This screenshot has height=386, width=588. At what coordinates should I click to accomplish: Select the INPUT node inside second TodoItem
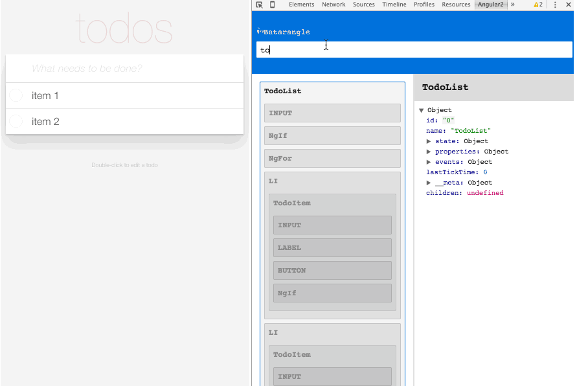click(x=332, y=377)
